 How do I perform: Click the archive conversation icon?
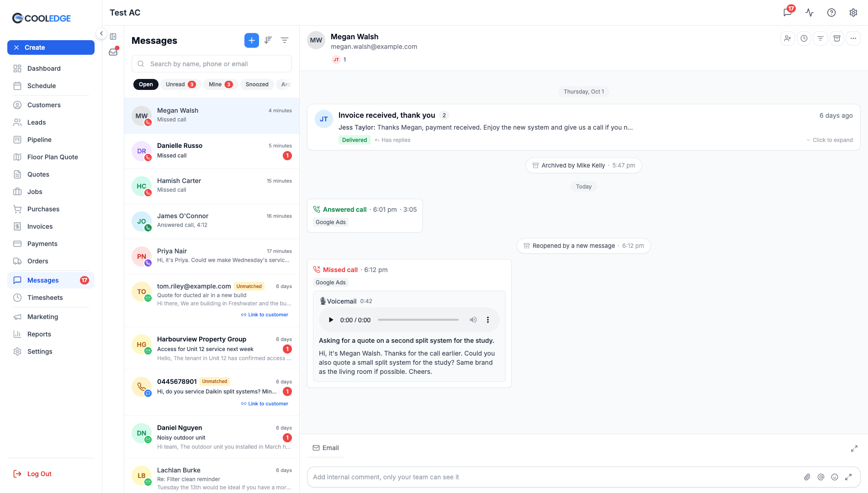pyautogui.click(x=837, y=38)
